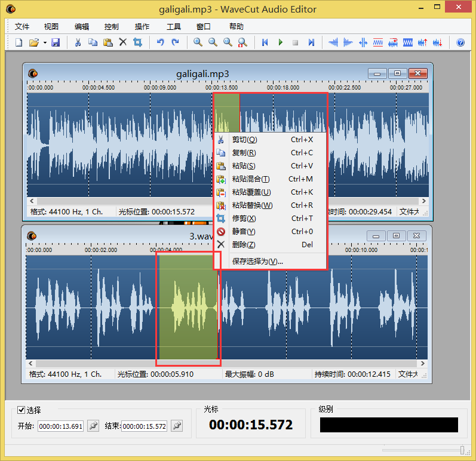The width and height of the screenshot is (476, 461).
Task: Click the Cut scissors toolbar icon
Action: [x=78, y=42]
